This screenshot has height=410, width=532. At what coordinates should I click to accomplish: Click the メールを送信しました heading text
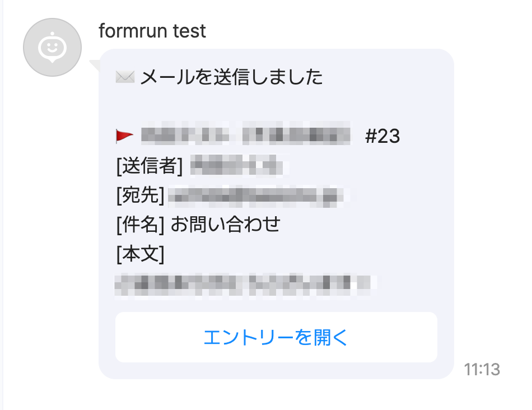coord(231,77)
